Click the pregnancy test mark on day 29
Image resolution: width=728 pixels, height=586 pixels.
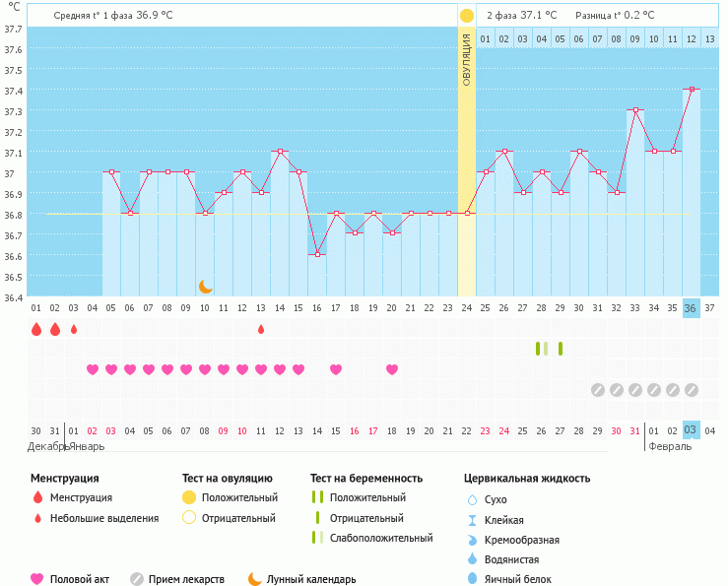561,349
